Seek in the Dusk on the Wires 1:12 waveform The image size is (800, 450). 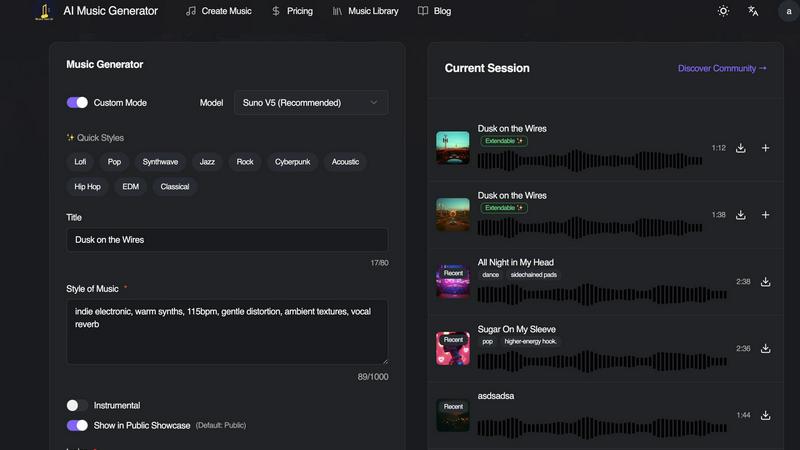pos(590,161)
